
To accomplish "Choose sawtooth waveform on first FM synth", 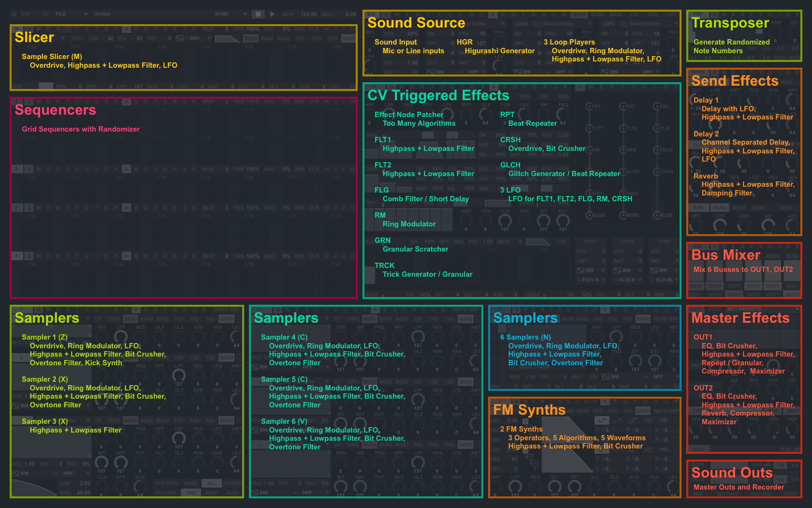I will pos(618,420).
